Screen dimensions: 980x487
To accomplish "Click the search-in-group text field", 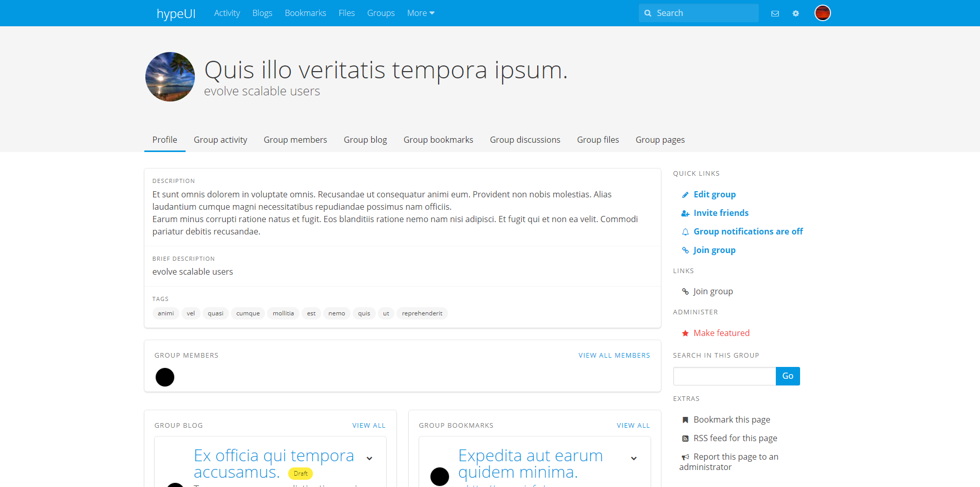I will pyautogui.click(x=724, y=376).
